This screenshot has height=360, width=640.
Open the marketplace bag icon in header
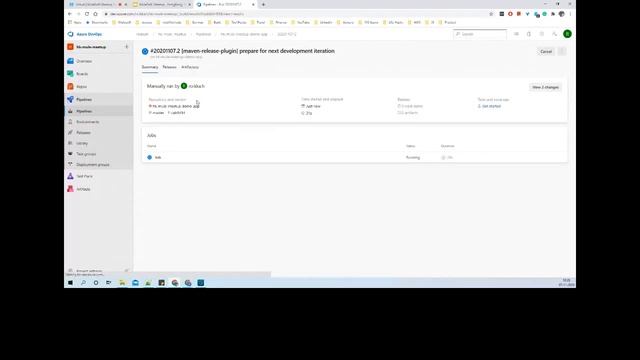pos(529,34)
